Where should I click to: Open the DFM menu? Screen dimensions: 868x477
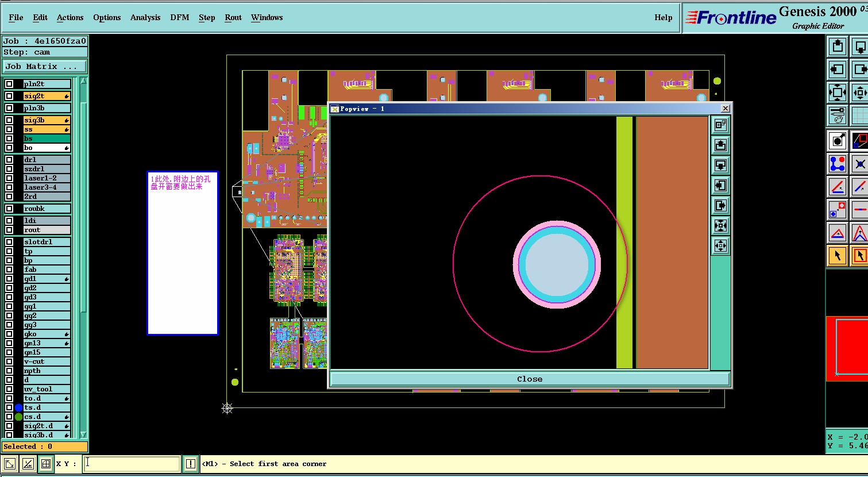[x=180, y=17]
